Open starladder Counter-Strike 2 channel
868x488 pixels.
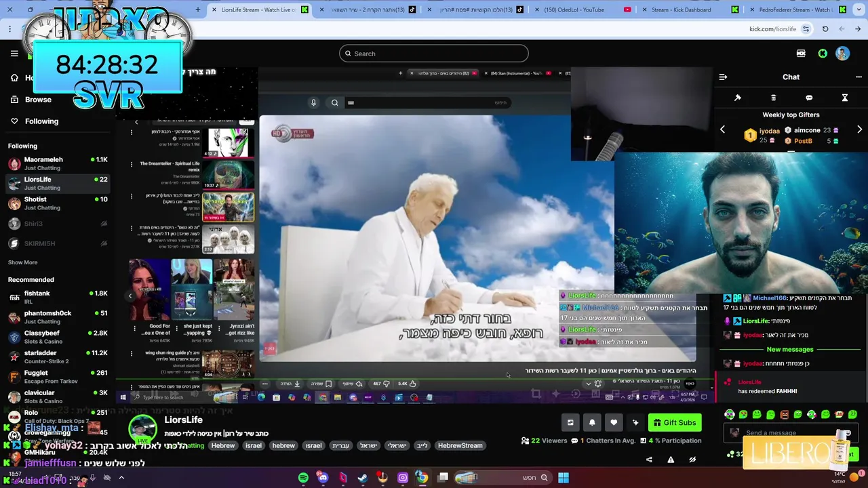pos(58,357)
